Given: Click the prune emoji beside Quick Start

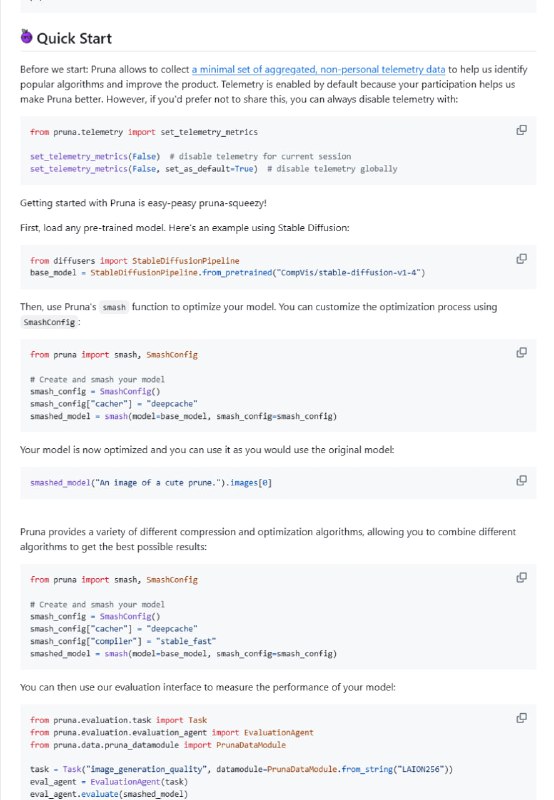Looking at the screenshot, I should pyautogui.click(x=27, y=37).
